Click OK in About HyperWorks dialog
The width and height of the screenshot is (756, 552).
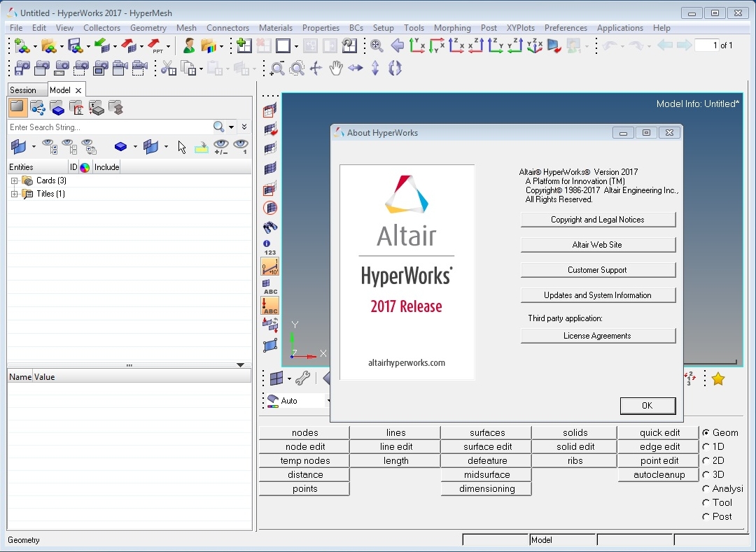coord(647,406)
